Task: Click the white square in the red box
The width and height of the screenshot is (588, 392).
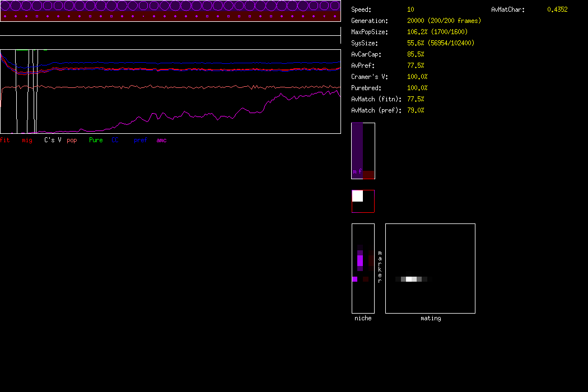Action: [357, 196]
